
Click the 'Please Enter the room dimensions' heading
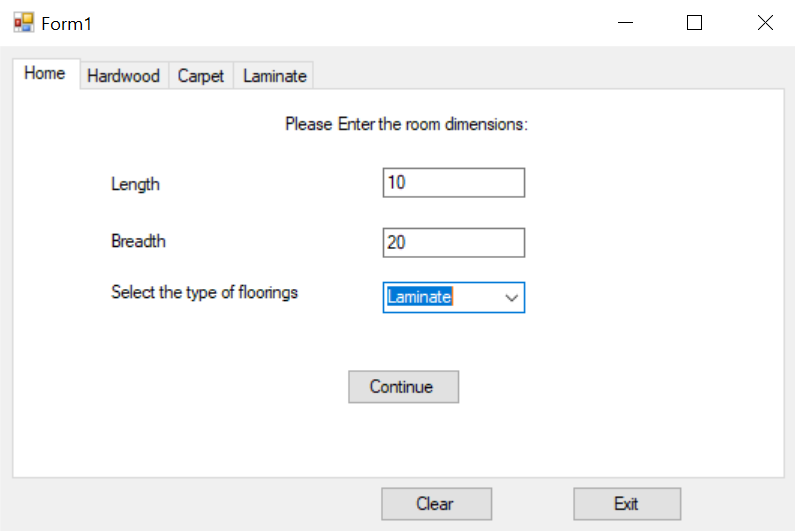click(406, 125)
